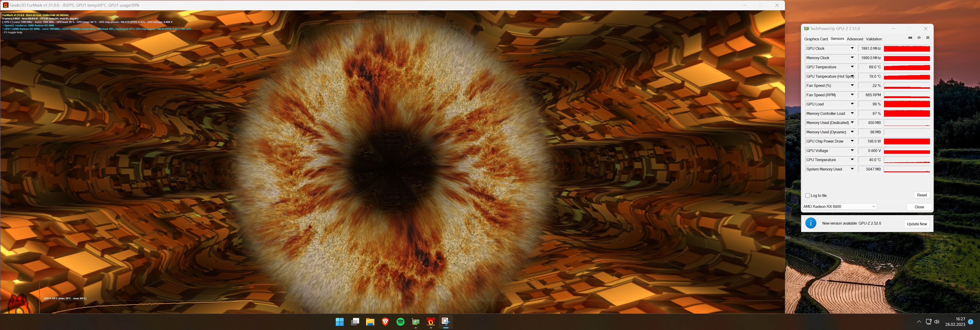Minimize the FurMark window

tap(745, 5)
